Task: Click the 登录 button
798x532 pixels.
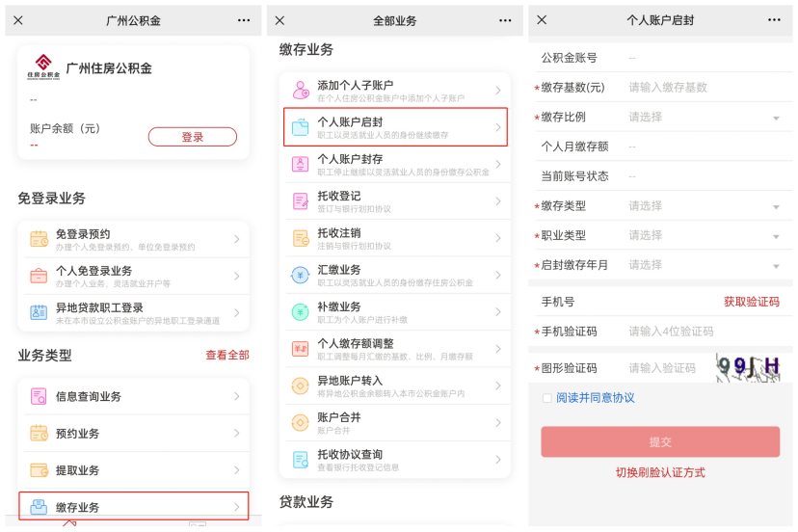Action: 193,137
